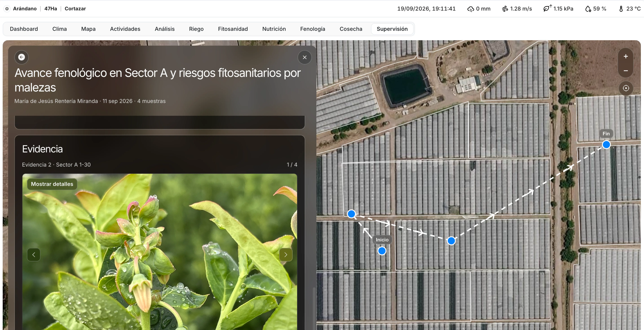Click the report panel vertical scrollbar

pos(314,309)
